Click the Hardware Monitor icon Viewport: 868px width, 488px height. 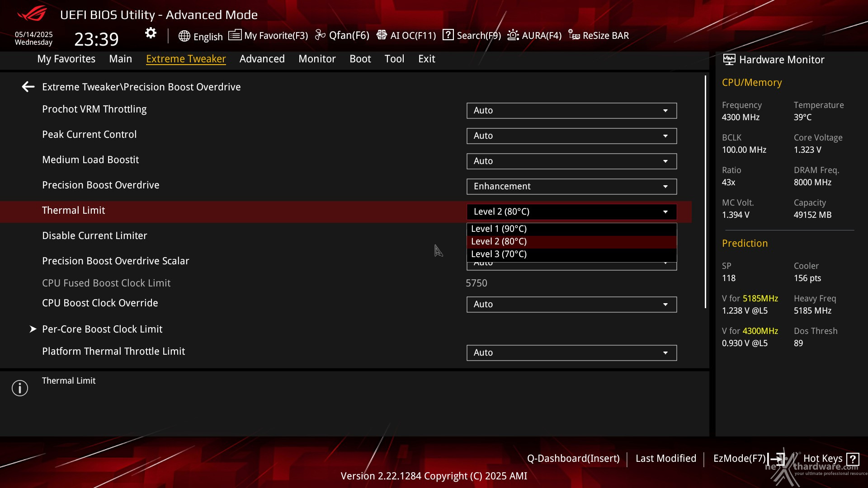point(729,60)
